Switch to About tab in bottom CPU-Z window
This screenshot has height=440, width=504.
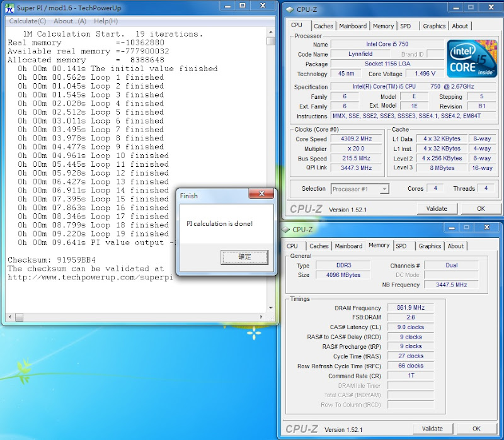coord(455,246)
